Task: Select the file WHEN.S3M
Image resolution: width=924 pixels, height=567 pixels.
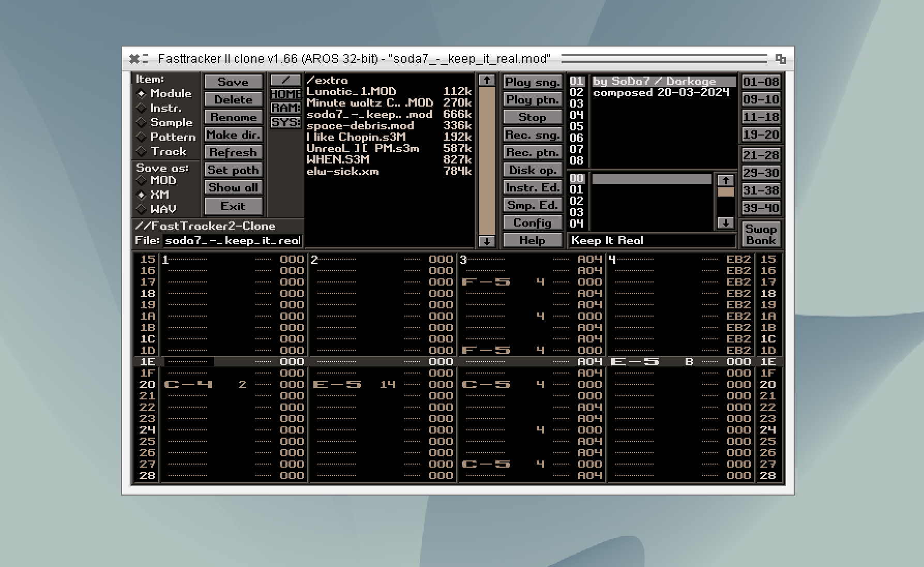Action: point(389,160)
